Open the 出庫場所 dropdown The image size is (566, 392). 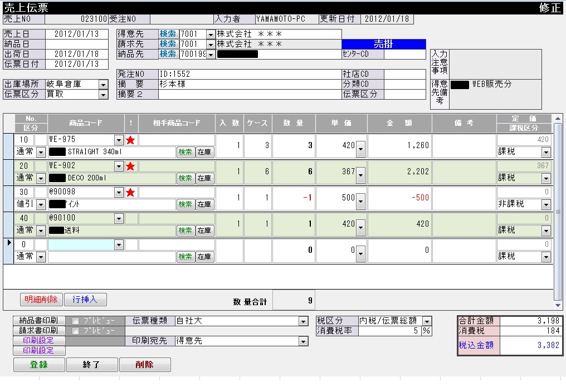(x=103, y=85)
